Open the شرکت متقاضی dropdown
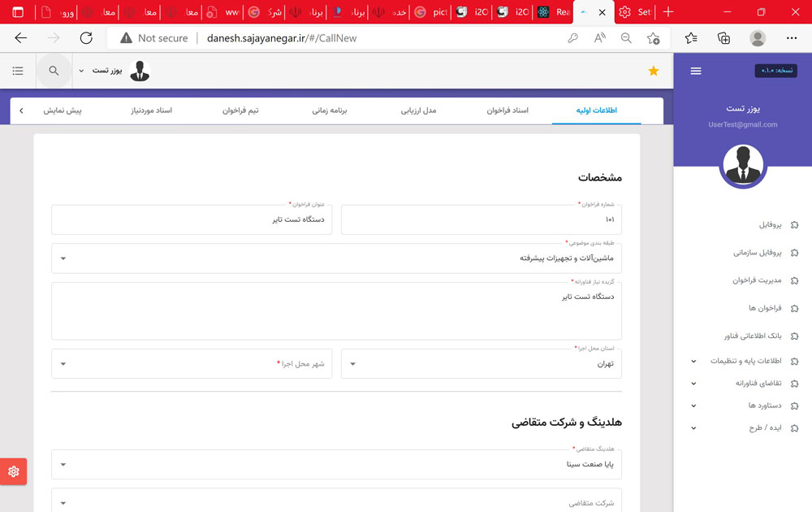This screenshot has height=512, width=812. click(x=63, y=501)
